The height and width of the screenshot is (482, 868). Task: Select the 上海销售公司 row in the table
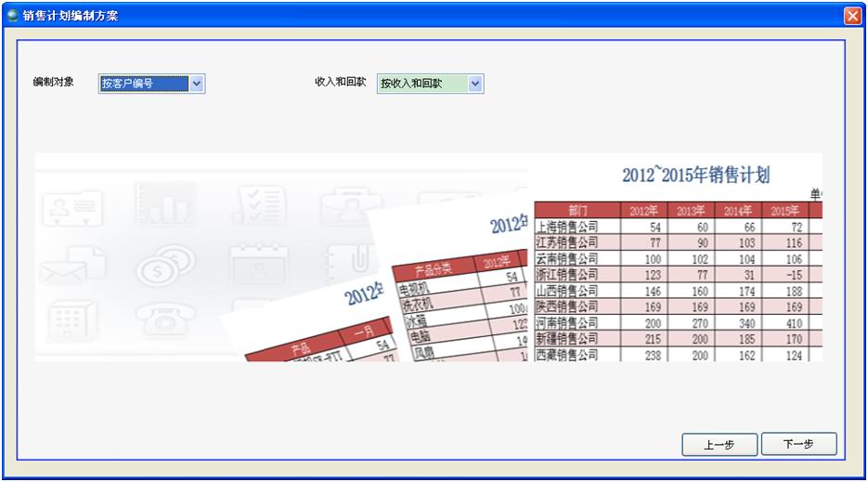567,227
